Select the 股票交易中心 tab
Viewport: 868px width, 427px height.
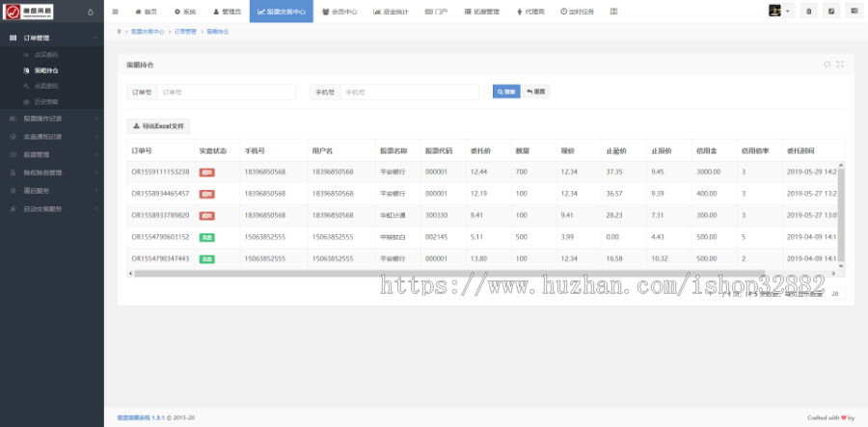pyautogui.click(x=282, y=12)
